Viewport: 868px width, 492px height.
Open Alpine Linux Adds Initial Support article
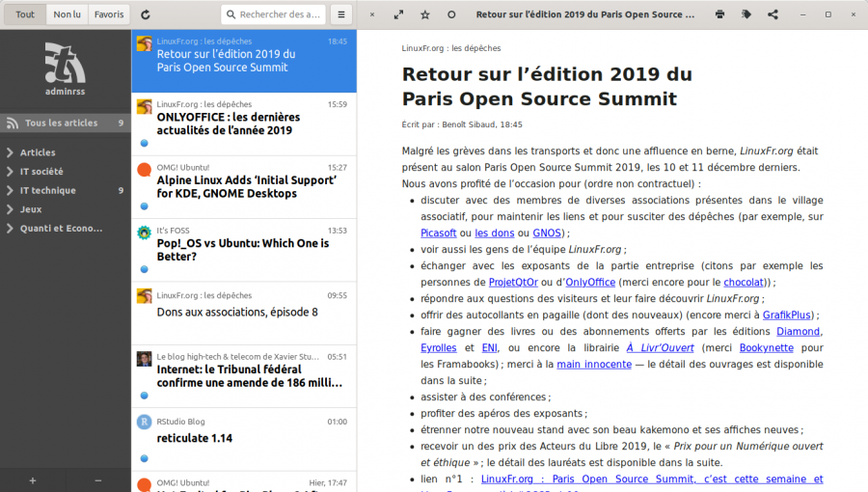point(244,187)
